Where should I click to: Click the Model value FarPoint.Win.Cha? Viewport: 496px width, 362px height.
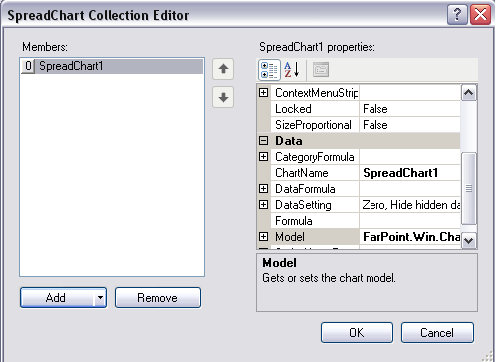pos(410,237)
